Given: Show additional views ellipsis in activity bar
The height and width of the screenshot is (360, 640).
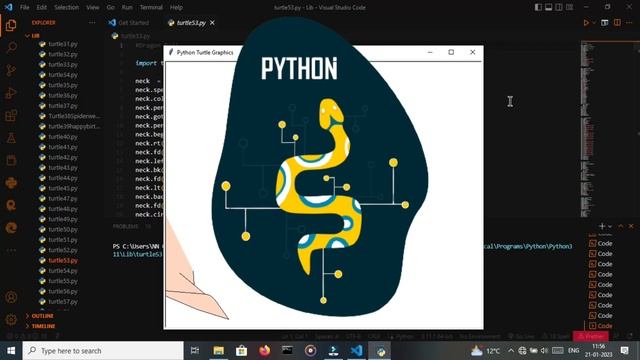Looking at the screenshot, I should (x=11, y=250).
